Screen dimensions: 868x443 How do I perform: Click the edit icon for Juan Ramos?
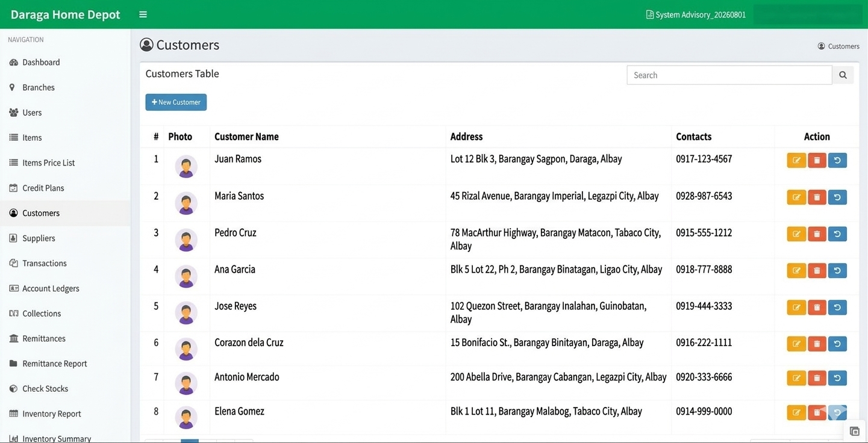pyautogui.click(x=796, y=160)
